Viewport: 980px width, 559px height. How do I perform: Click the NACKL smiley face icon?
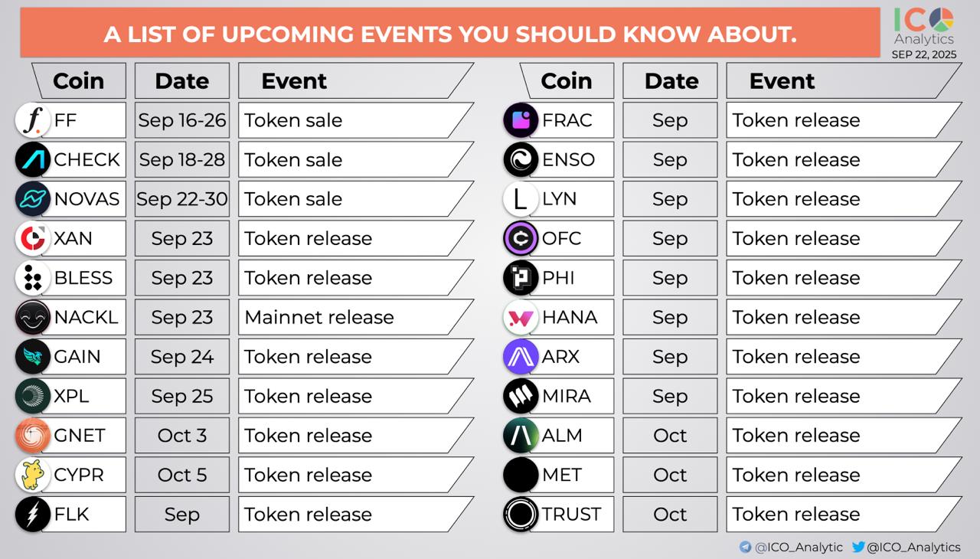click(x=33, y=317)
